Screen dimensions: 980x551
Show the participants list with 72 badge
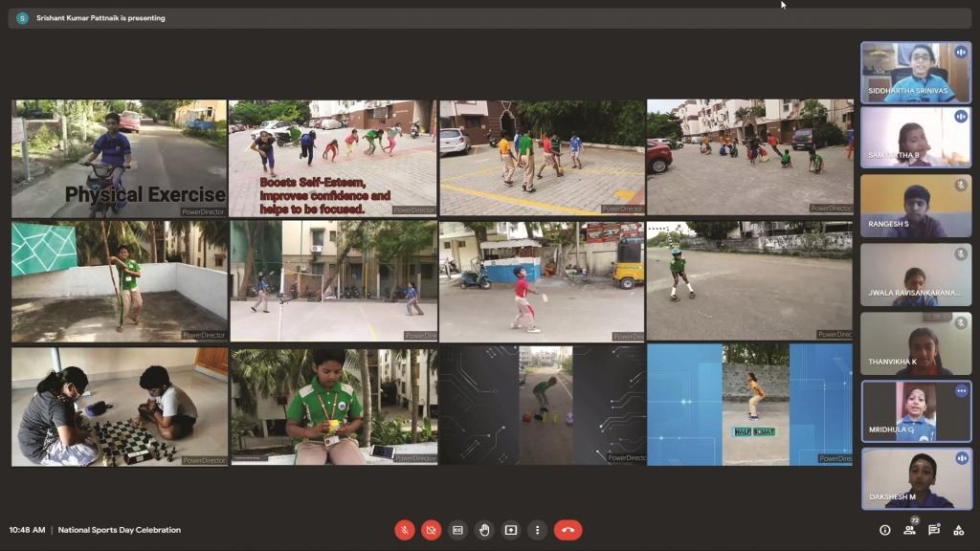910,529
